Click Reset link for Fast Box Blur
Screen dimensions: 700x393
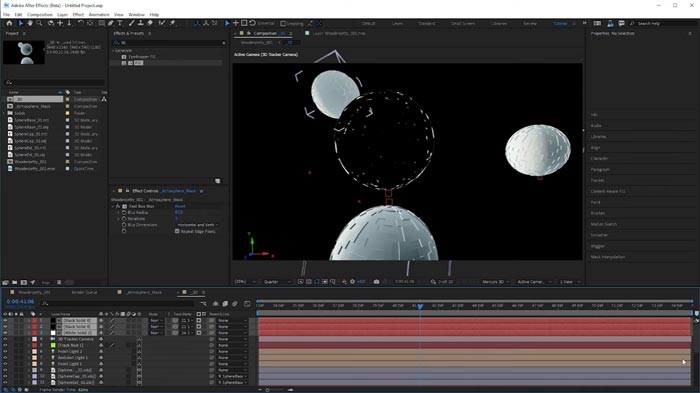(180, 206)
